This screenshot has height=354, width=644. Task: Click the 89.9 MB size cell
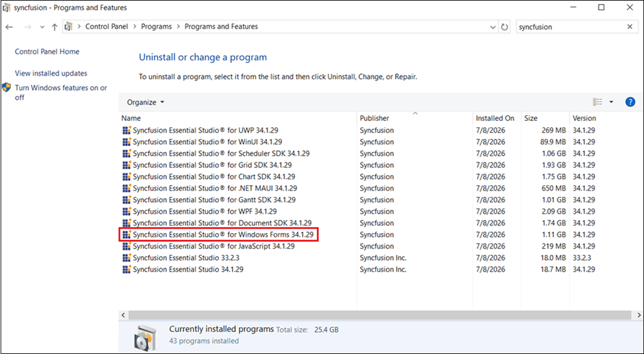tap(553, 142)
